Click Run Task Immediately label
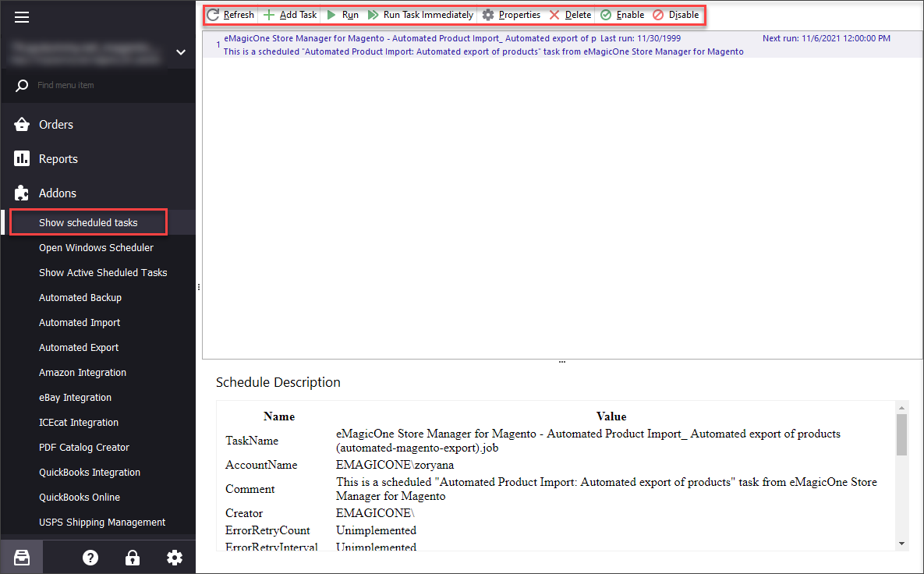Viewport: 924px width, 574px height. tap(428, 15)
